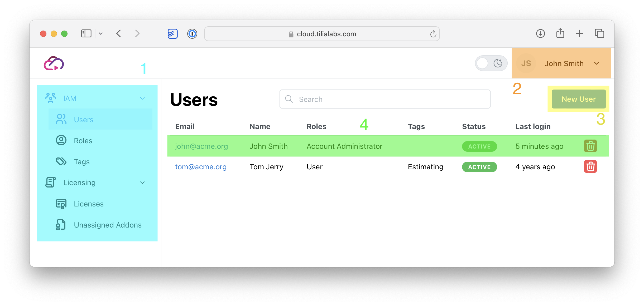Click john@acme.org to open user details
Screen dimensions: 644x306
click(x=201, y=146)
